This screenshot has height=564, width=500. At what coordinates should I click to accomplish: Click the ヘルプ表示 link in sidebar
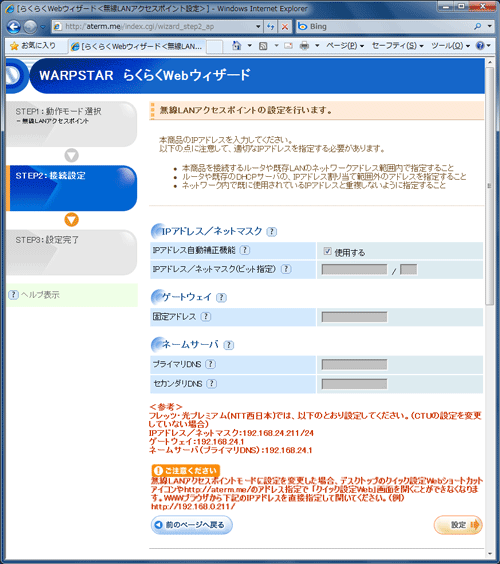(40, 295)
